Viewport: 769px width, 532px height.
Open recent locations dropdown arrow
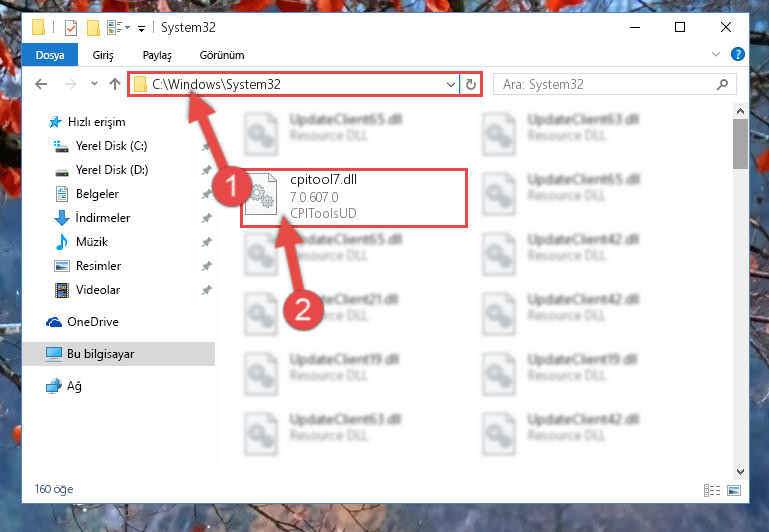click(94, 84)
